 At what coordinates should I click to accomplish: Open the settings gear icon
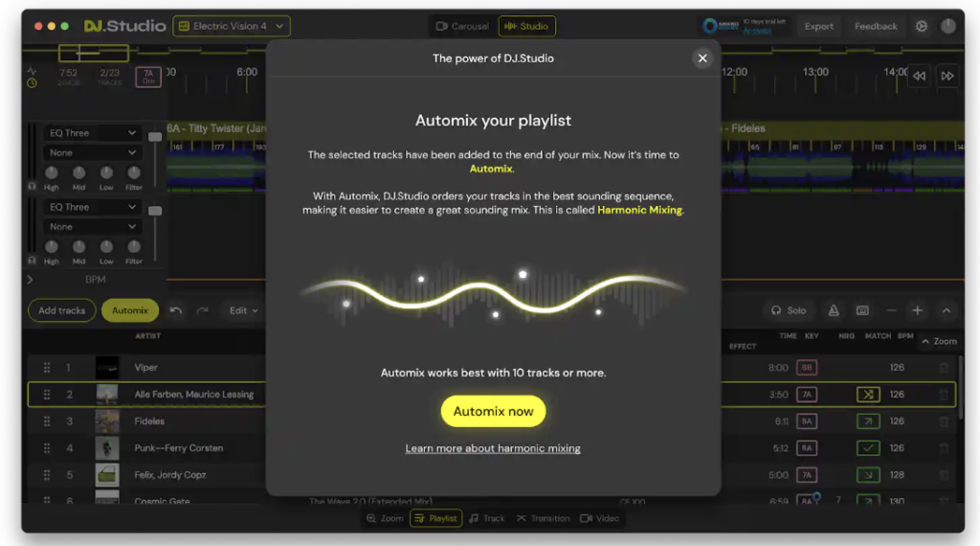[x=922, y=27]
